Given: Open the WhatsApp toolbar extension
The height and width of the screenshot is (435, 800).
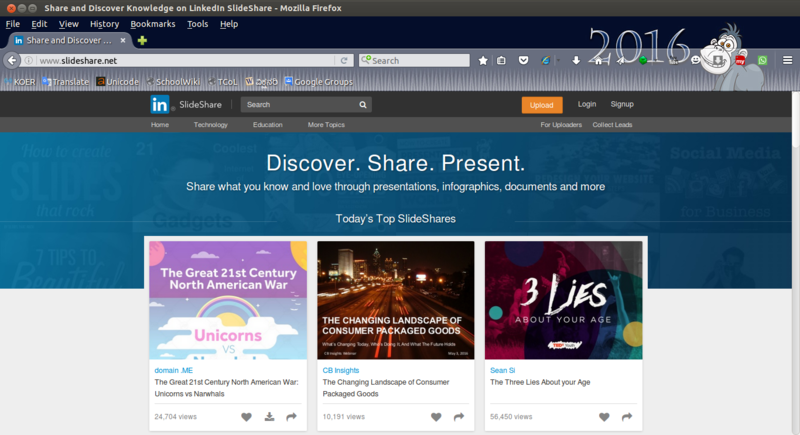Looking at the screenshot, I should 762,60.
